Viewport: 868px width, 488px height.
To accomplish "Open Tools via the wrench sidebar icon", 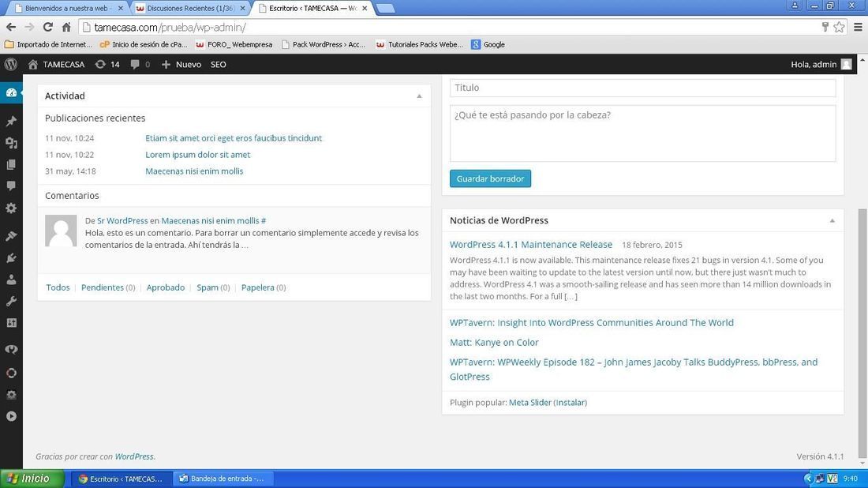I will [x=11, y=302].
